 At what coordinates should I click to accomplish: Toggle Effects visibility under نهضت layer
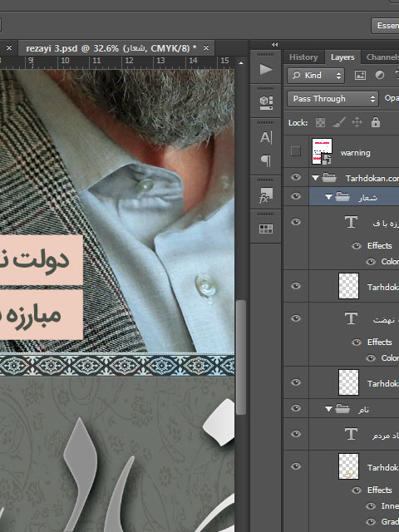357,342
